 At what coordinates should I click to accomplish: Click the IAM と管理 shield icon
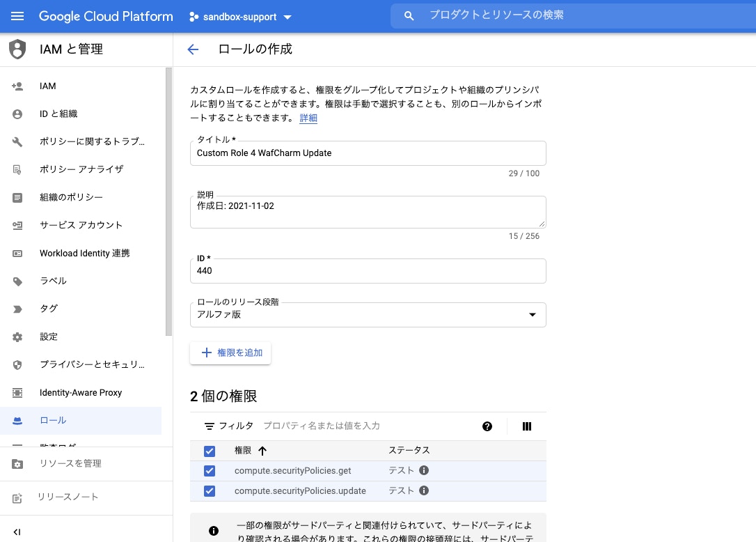click(17, 49)
